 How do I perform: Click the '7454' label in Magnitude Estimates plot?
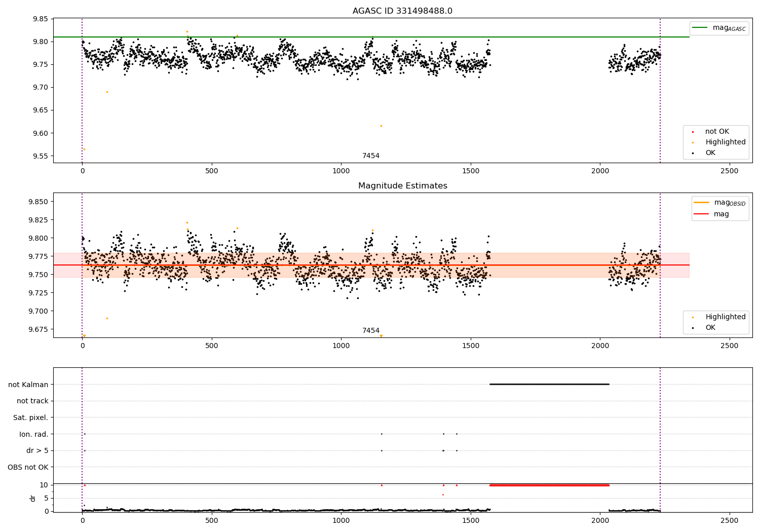click(x=371, y=331)
